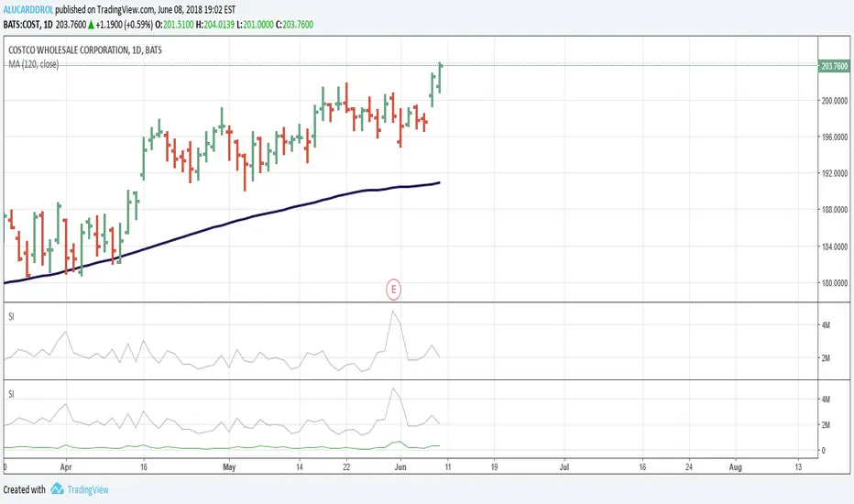Click the May date axis label

(x=229, y=467)
